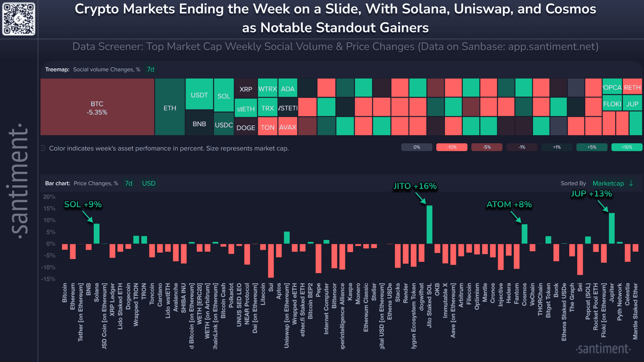Open the Marketcap sort-by dropdown
The width and height of the screenshot is (644, 362).
(608, 183)
